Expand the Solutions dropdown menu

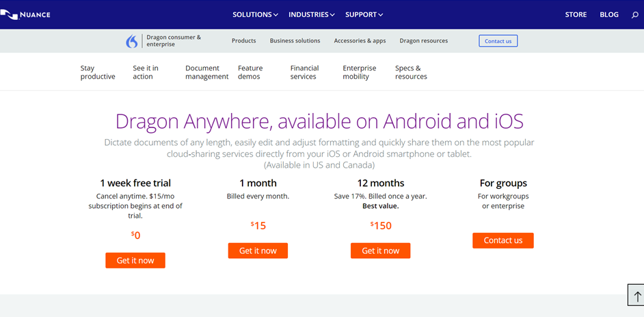click(255, 14)
